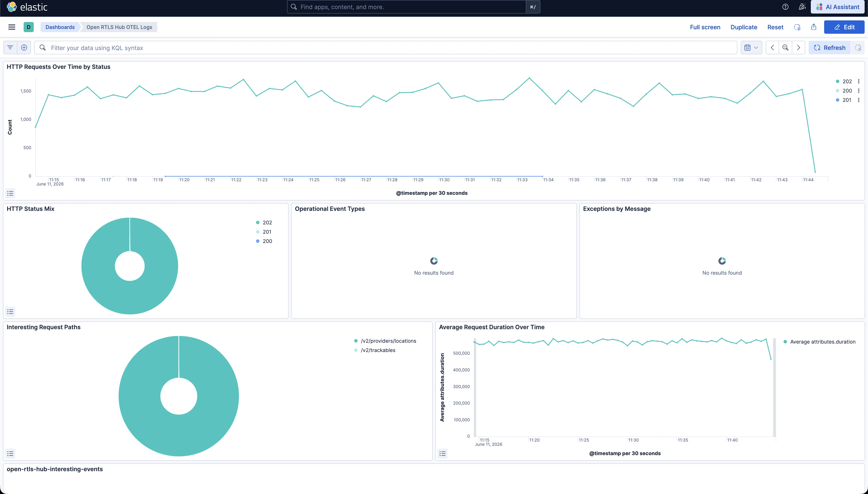
Task: Toggle legend of HTTP Requests Over Time chart
Action: (10, 193)
